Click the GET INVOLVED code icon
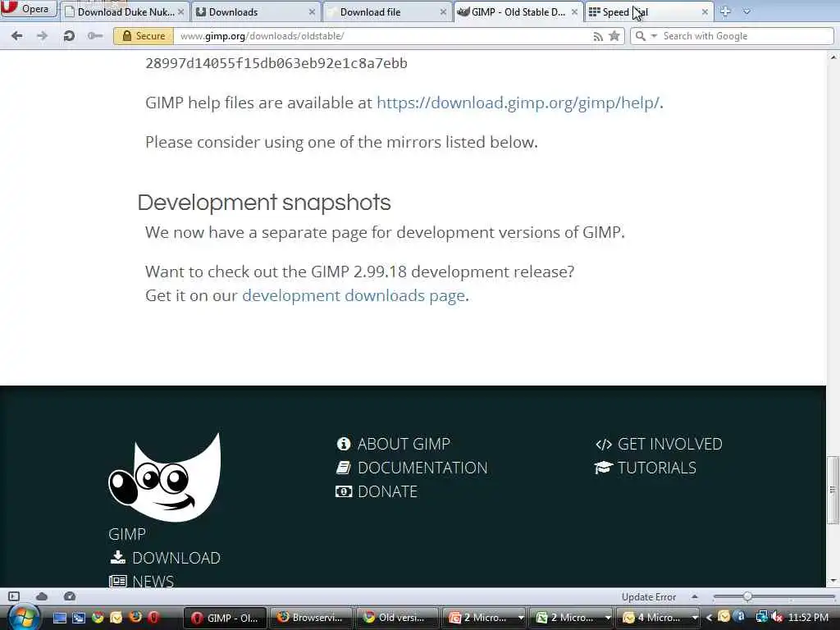The width and height of the screenshot is (840, 630). coord(604,444)
